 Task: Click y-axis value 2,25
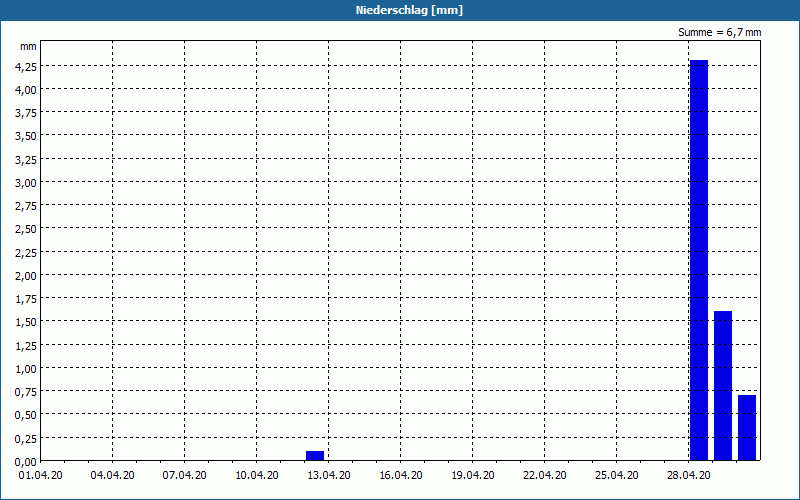(x=26, y=253)
